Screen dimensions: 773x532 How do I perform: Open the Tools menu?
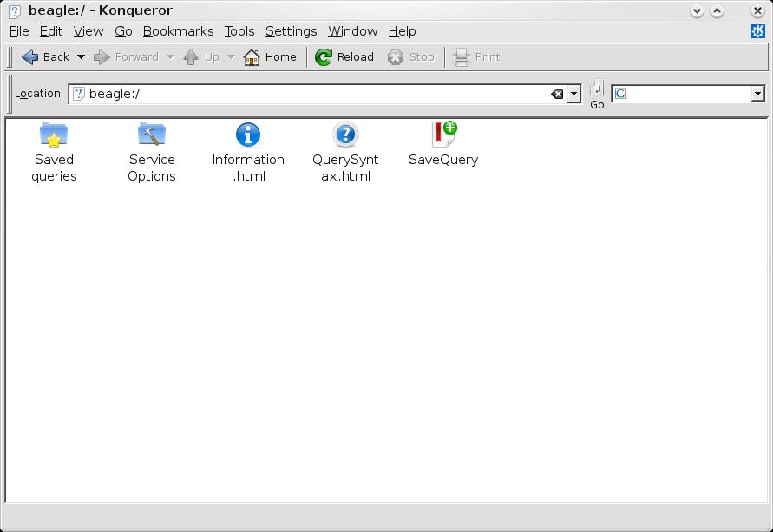(x=239, y=31)
